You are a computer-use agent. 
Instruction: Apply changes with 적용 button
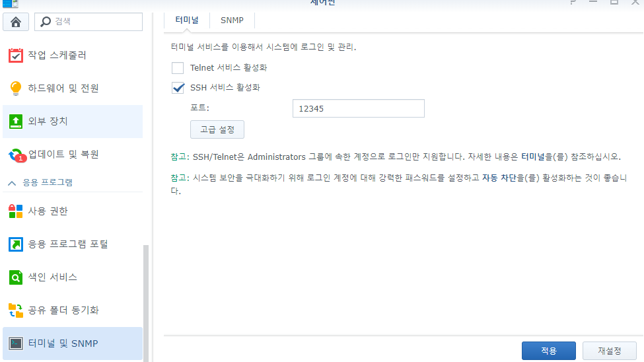pyautogui.click(x=549, y=351)
